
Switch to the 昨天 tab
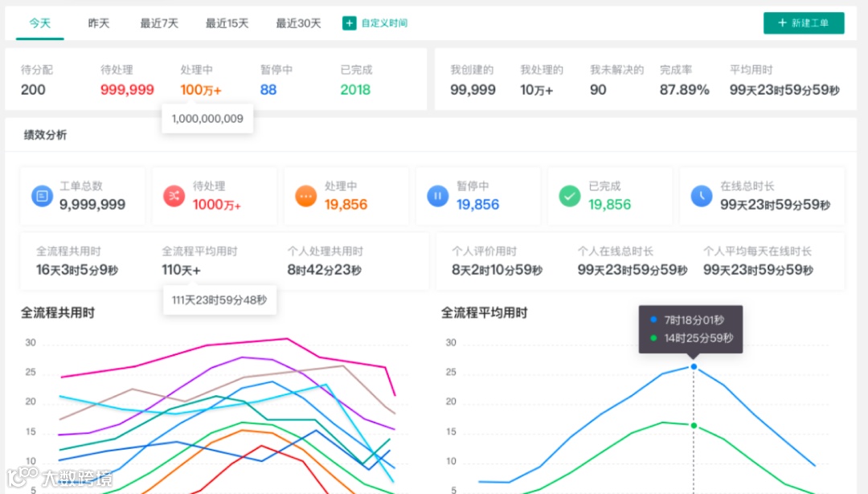[99, 23]
